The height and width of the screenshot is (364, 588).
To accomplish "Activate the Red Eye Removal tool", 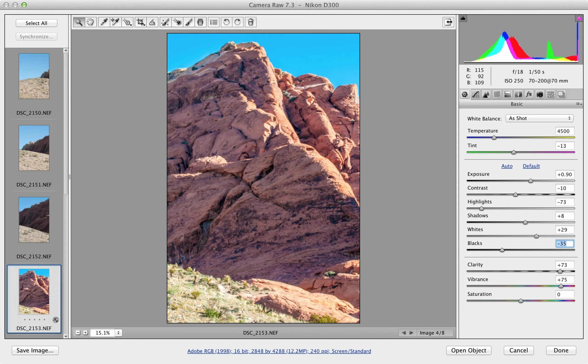I will point(177,22).
